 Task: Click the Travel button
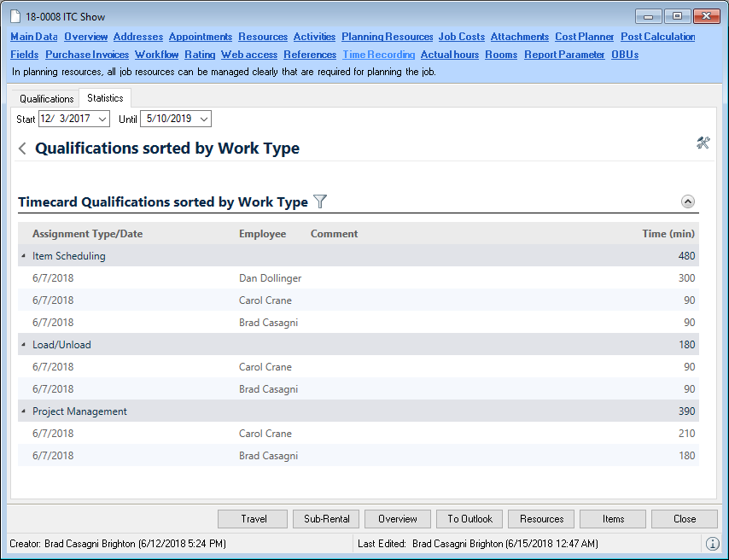pos(254,519)
